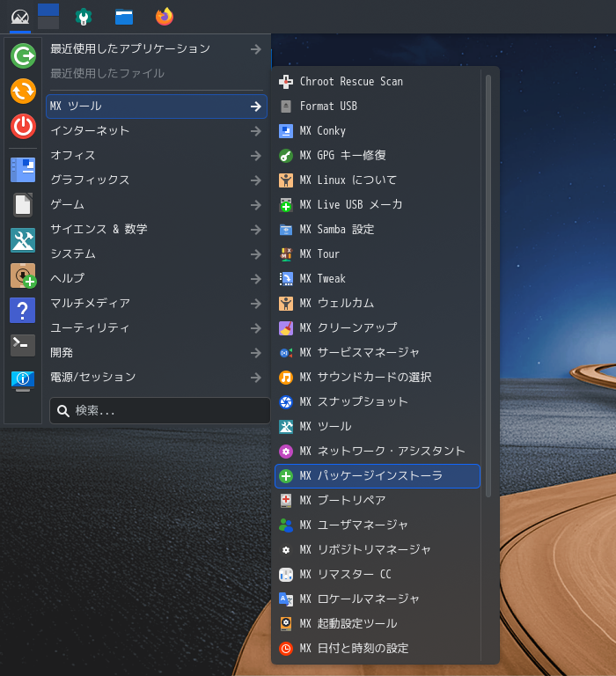Open MX 起動設定ツール
This screenshot has width=616, height=676.
pyautogui.click(x=378, y=624)
